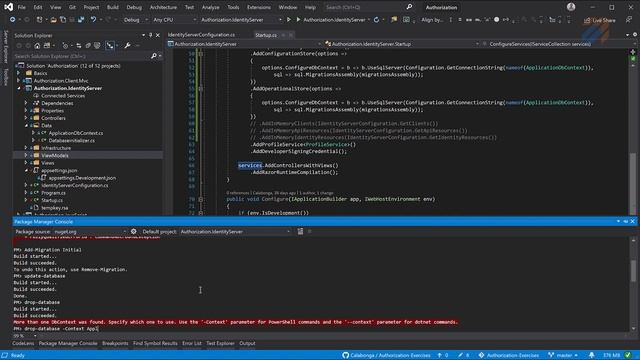Close the Solution Explorer panel
This screenshot has height=360, width=640.
(x=158, y=36)
